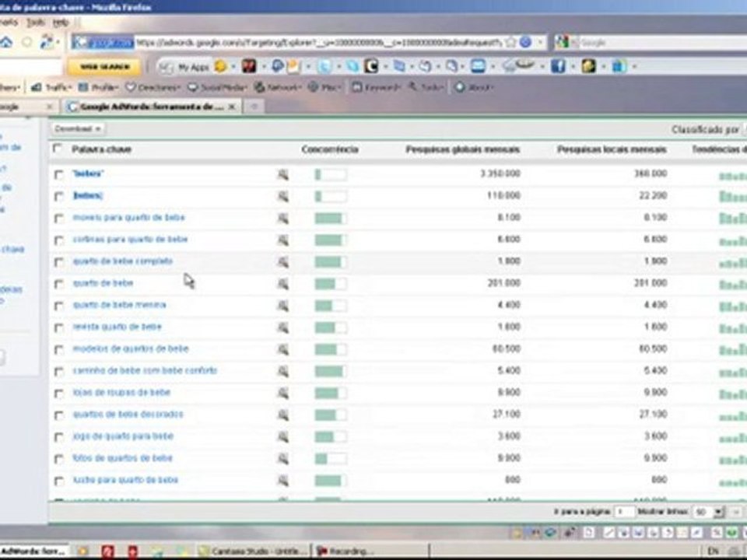This screenshot has height=560, width=747.
Task: Click magnifier icon for 'cortinas para quarto de bebe'
Action: pos(283,240)
